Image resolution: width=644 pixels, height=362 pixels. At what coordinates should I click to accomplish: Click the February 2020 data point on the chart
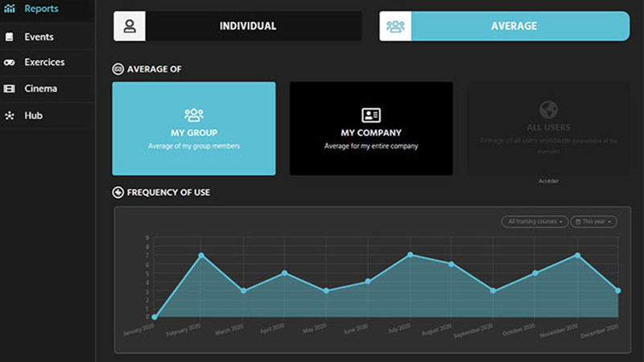pyautogui.click(x=201, y=255)
